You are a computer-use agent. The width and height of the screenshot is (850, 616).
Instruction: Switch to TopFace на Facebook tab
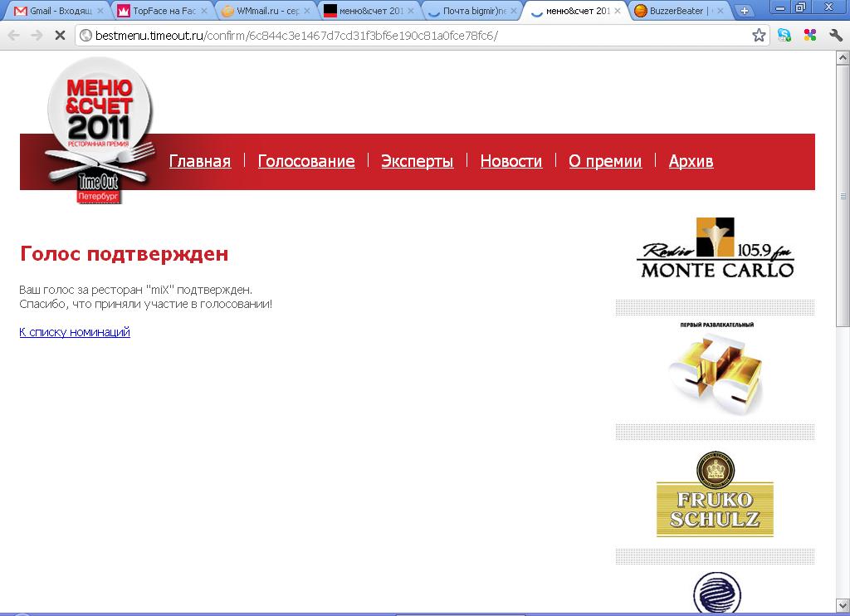163,11
